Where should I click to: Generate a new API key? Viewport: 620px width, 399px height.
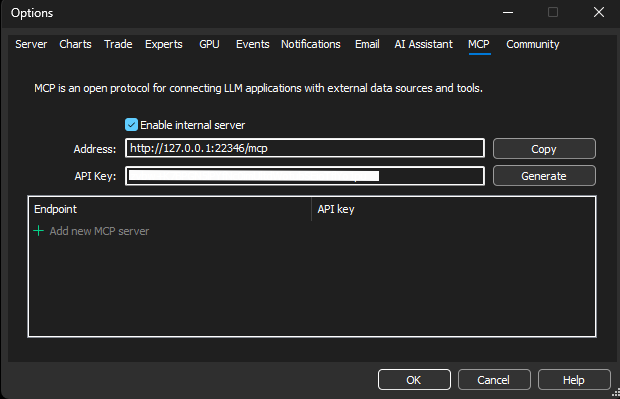(544, 176)
